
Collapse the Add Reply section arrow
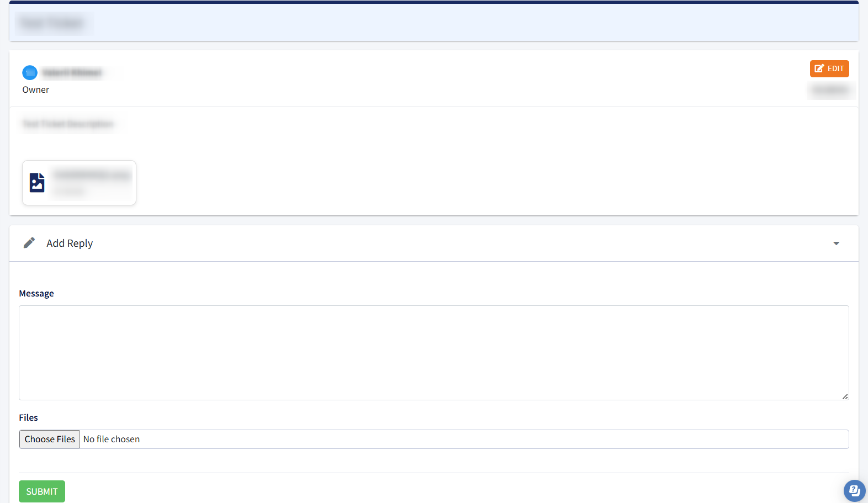pyautogui.click(x=836, y=243)
